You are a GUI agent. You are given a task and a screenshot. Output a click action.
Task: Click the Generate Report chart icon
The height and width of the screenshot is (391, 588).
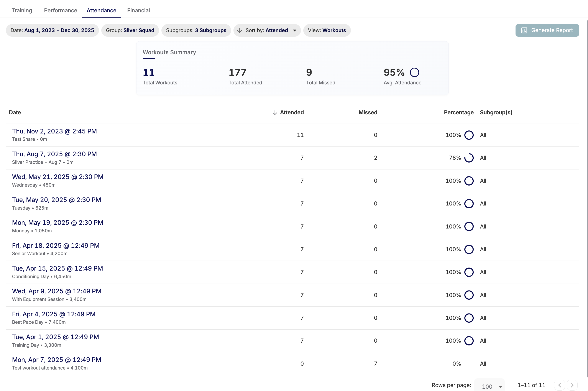(524, 30)
